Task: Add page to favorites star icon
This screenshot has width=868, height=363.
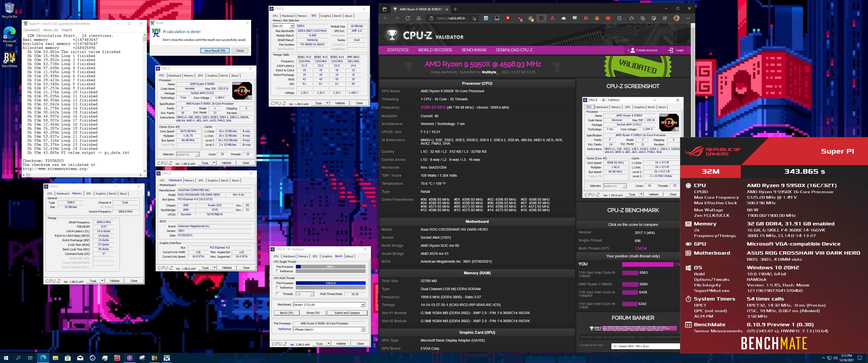Action: (x=474, y=18)
